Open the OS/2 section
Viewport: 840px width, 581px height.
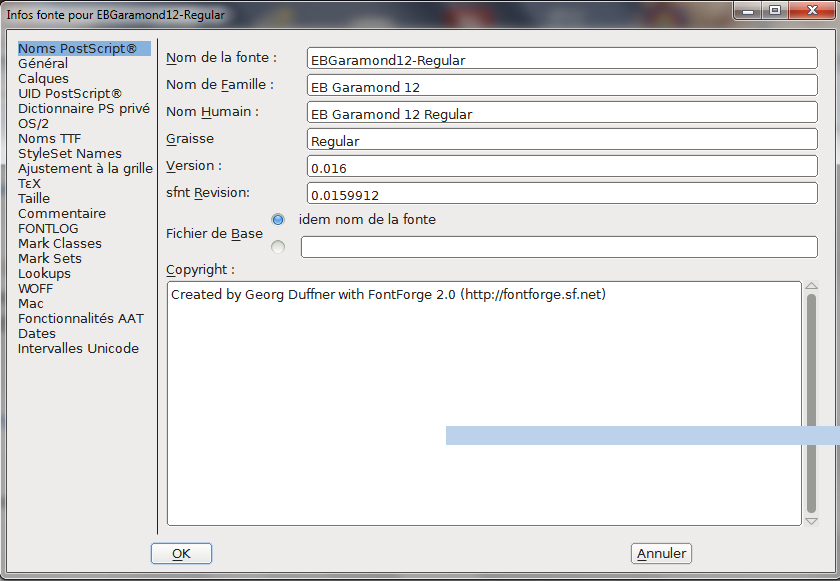pyautogui.click(x=33, y=124)
